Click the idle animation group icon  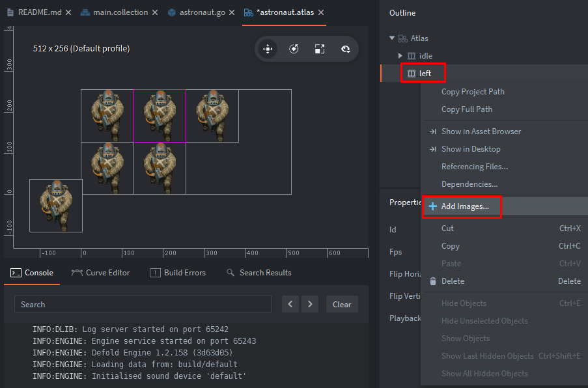[412, 56]
